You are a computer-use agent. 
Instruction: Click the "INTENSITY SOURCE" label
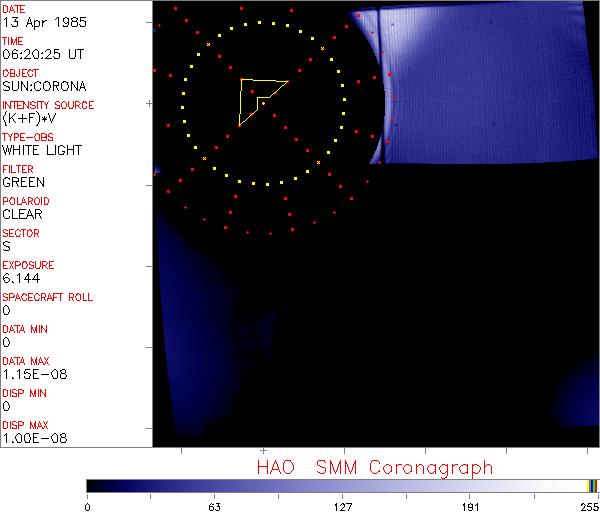point(48,105)
